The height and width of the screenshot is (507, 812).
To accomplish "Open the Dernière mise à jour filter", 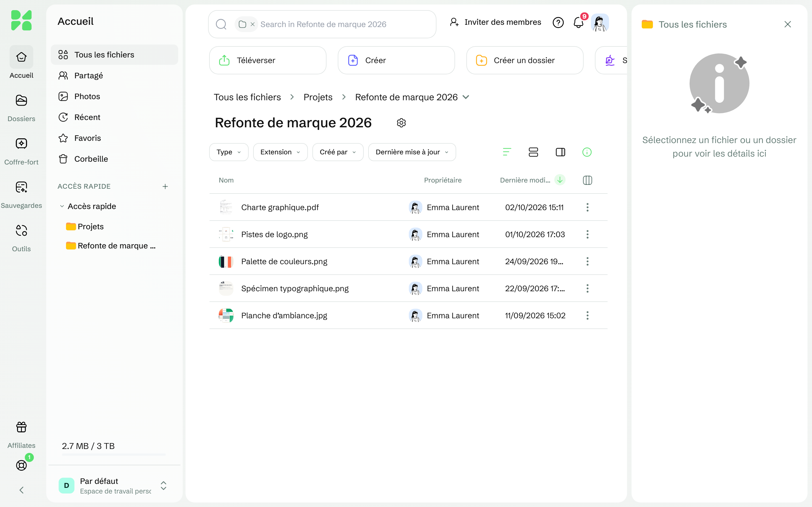I will coord(412,152).
